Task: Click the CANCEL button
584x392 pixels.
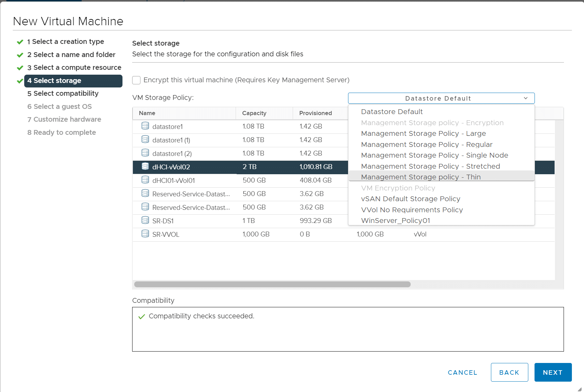Action: pos(463,372)
